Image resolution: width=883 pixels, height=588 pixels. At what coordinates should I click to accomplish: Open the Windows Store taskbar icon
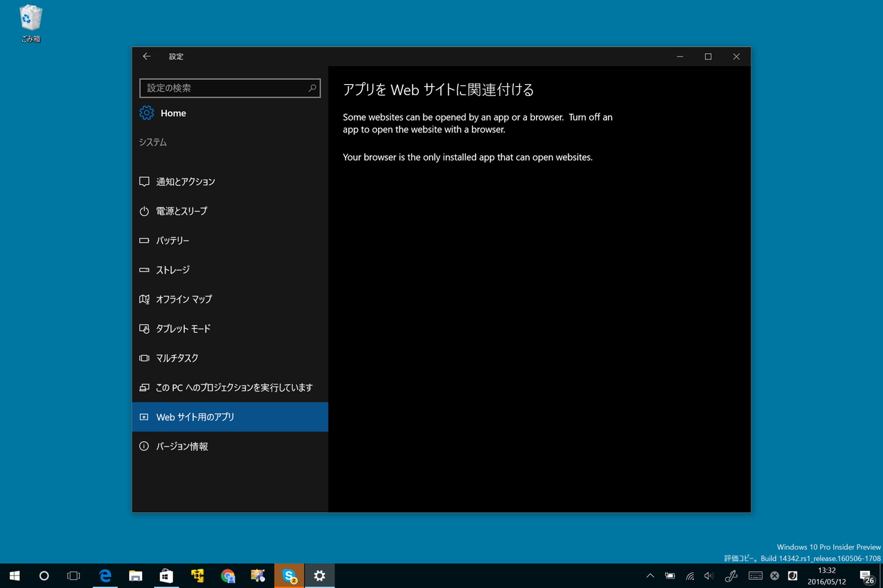[x=166, y=576]
